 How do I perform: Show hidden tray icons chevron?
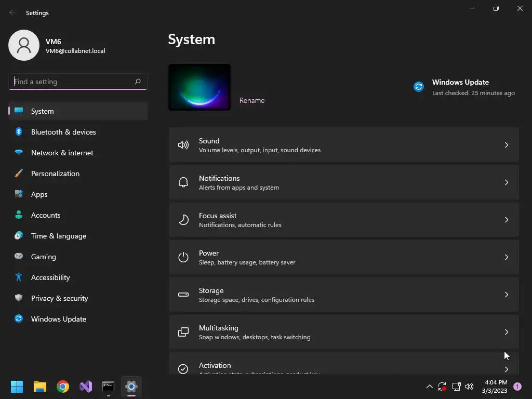point(430,387)
